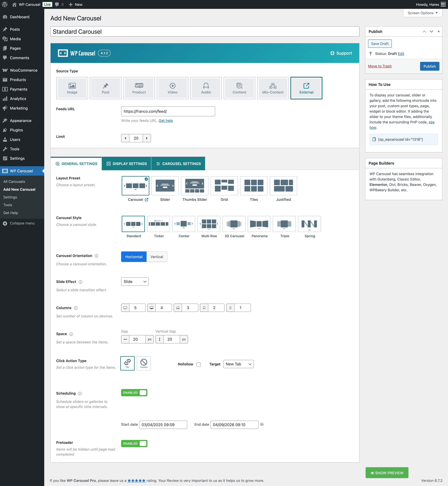
Task: Click the carousel title field
Action: (205, 32)
